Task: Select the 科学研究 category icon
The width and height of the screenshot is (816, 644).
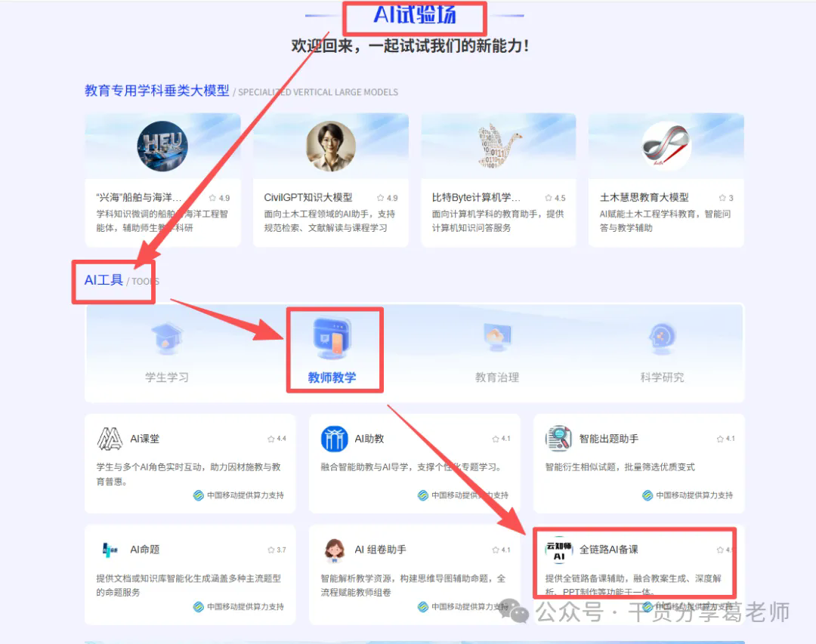Action: [662, 338]
